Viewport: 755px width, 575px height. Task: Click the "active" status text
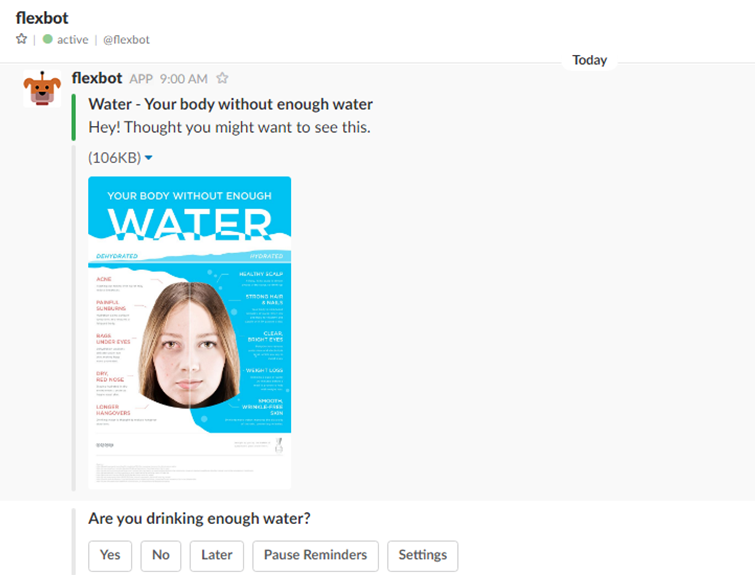(x=73, y=39)
